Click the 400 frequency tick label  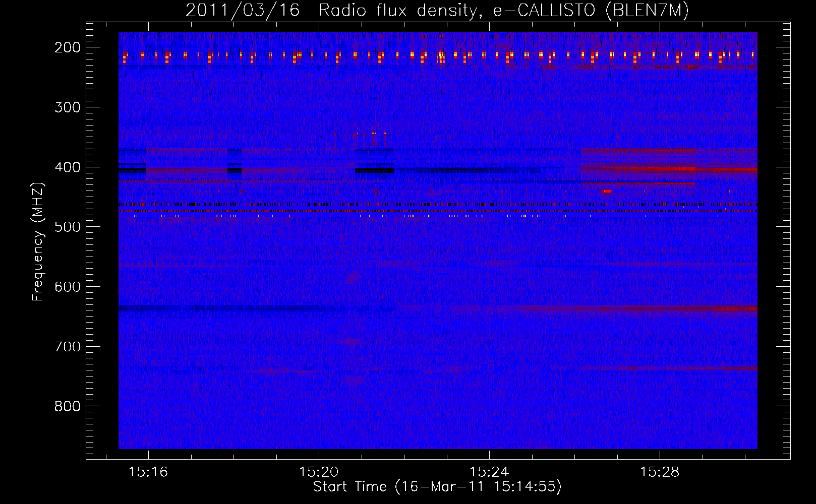(68, 167)
